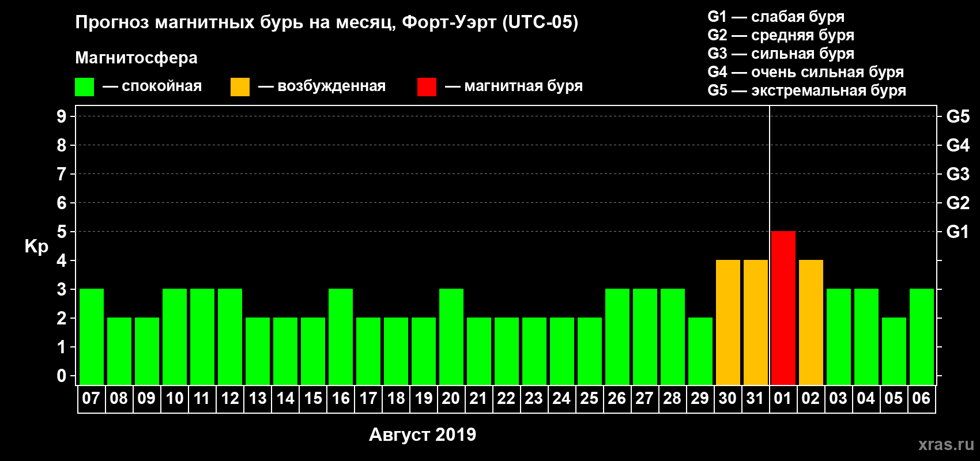
Task: Click the green bar for day 07
Action: pyautogui.click(x=92, y=337)
